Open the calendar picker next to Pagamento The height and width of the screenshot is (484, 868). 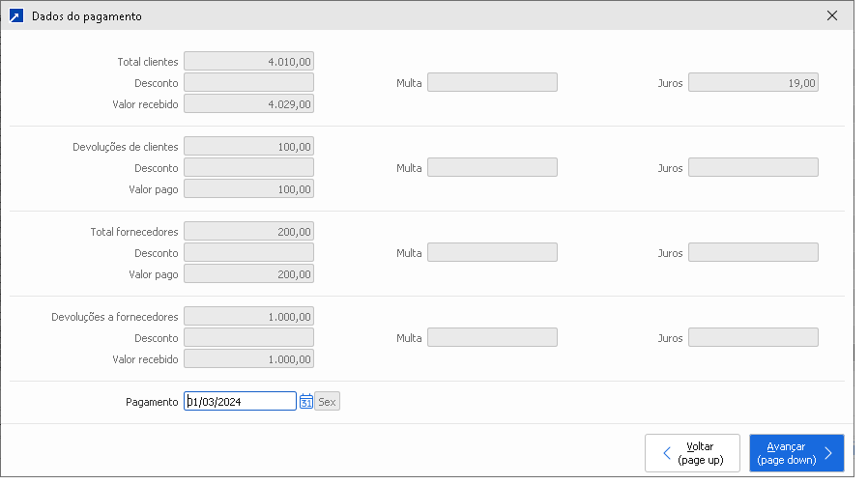pos(306,401)
